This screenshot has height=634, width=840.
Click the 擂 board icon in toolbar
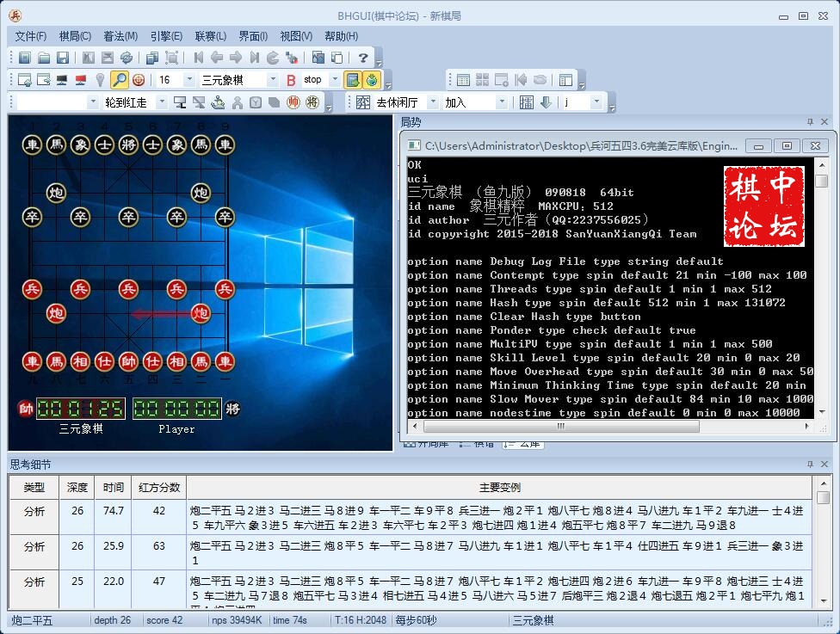(x=527, y=102)
